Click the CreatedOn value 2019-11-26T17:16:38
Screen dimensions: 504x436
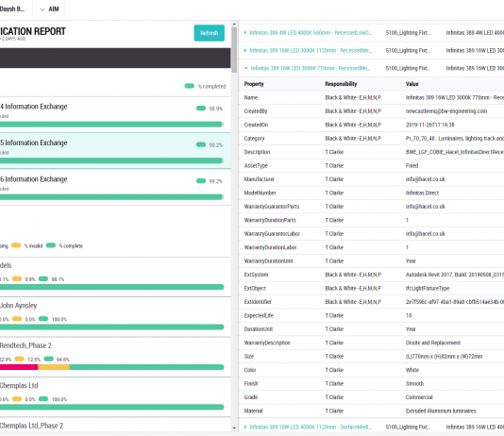[x=430, y=125]
